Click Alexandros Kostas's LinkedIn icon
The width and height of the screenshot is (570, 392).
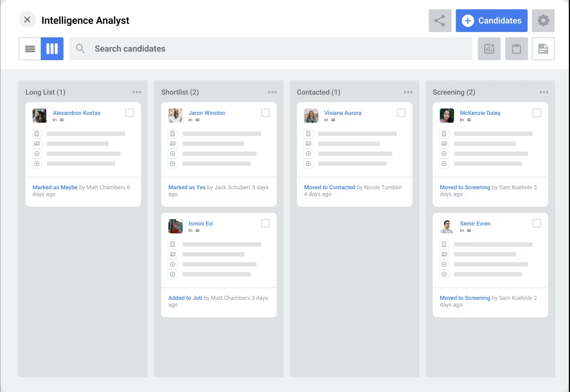(x=54, y=120)
